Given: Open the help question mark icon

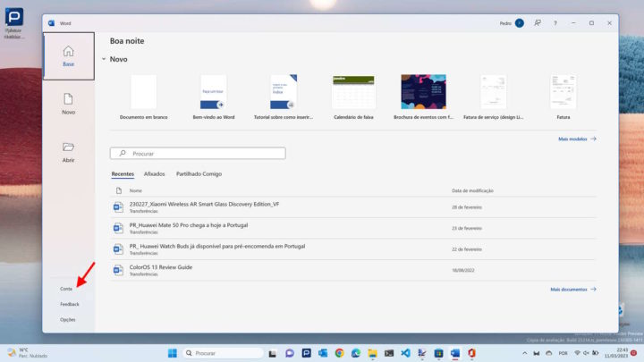Looking at the screenshot, I should coord(555,23).
